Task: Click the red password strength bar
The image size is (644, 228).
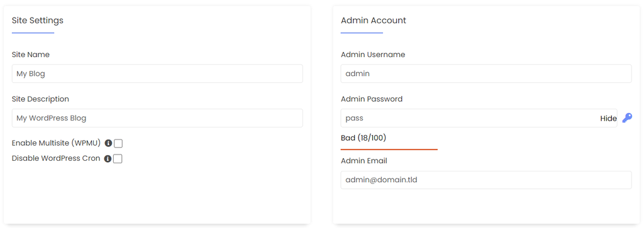Action: point(389,149)
